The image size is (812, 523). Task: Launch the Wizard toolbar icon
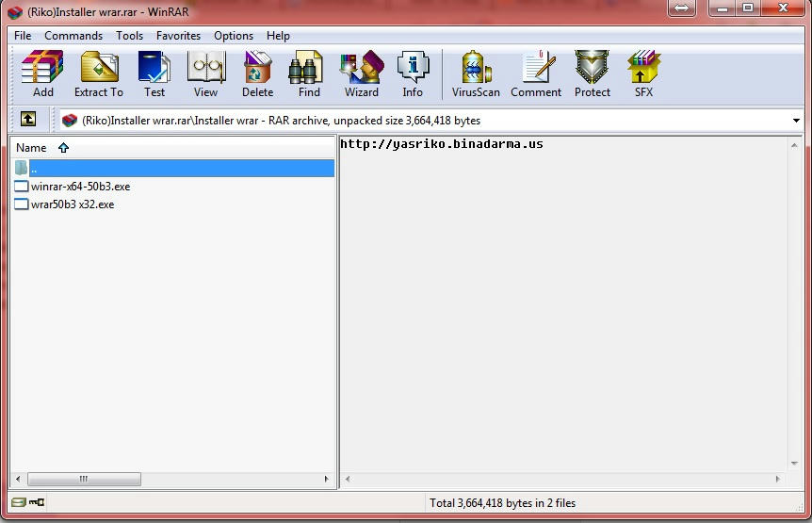pyautogui.click(x=361, y=74)
